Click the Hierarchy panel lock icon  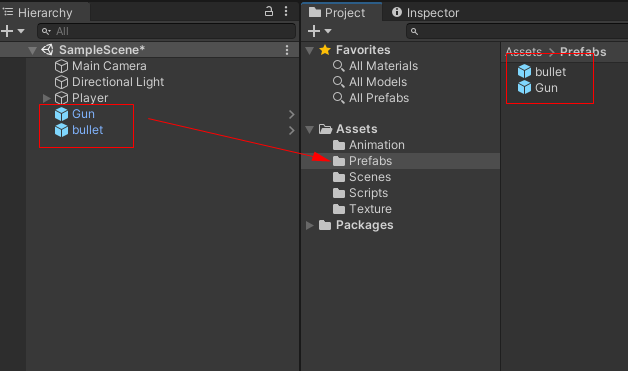269,11
